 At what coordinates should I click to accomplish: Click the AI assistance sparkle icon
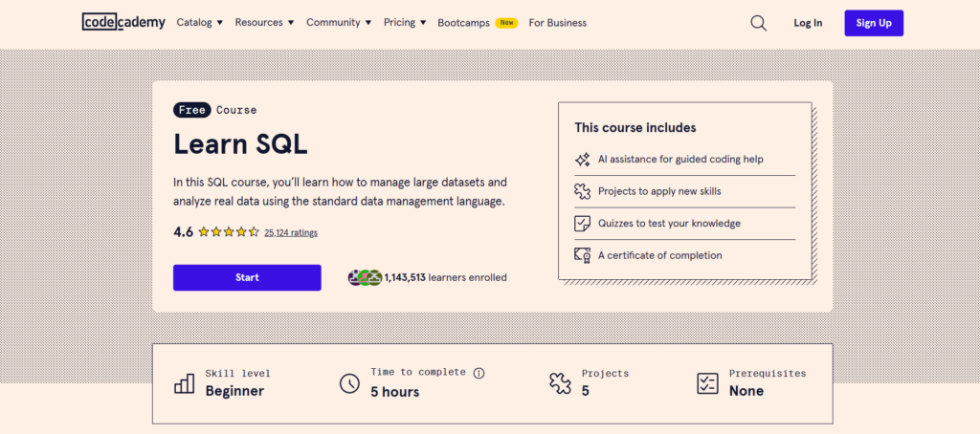[x=582, y=160]
